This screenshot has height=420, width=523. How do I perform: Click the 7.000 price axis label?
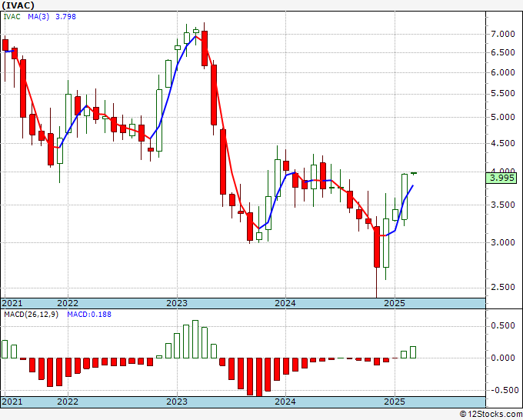click(x=503, y=34)
